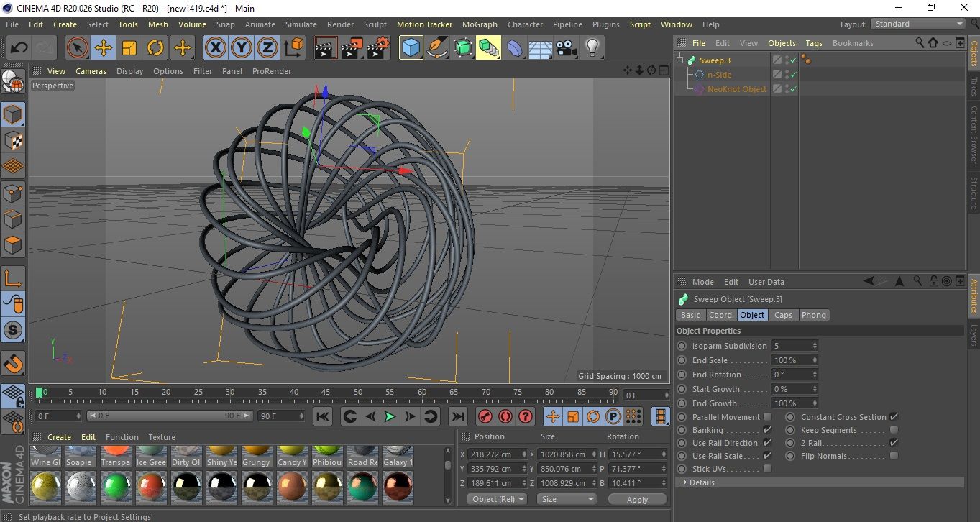This screenshot has height=522, width=980.
Task: Select the Rotate tool icon
Action: pyautogui.click(x=155, y=48)
